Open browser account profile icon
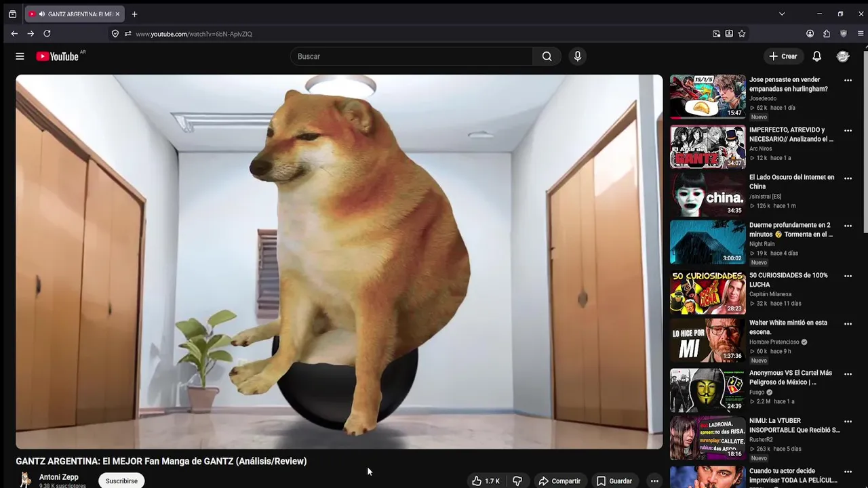This screenshot has height=488, width=868. [810, 33]
